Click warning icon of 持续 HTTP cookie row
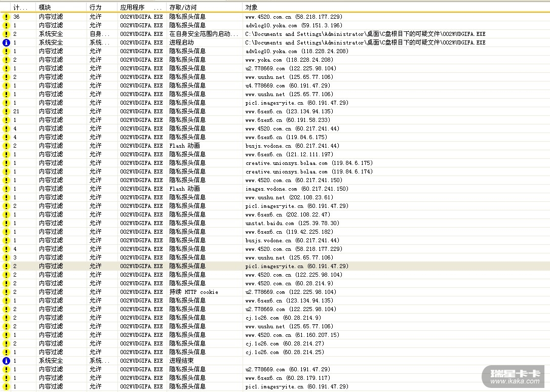 [x=6, y=292]
